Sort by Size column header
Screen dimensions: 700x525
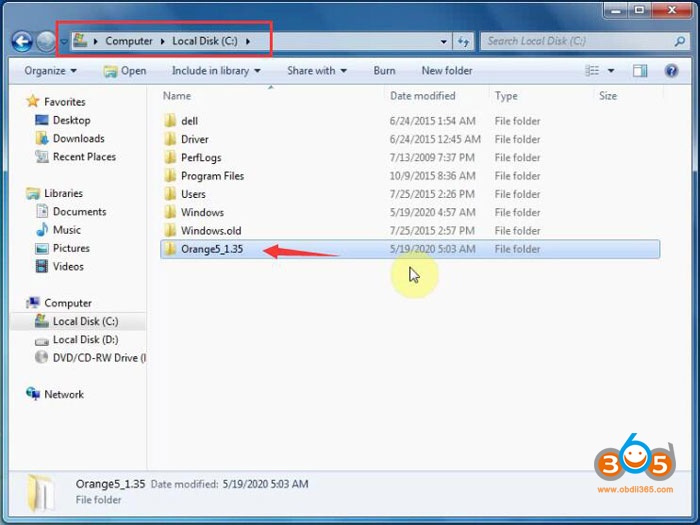[608, 96]
